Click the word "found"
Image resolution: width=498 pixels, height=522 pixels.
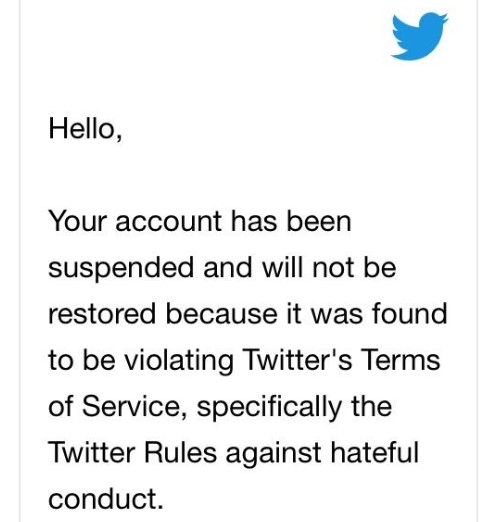coord(409,313)
